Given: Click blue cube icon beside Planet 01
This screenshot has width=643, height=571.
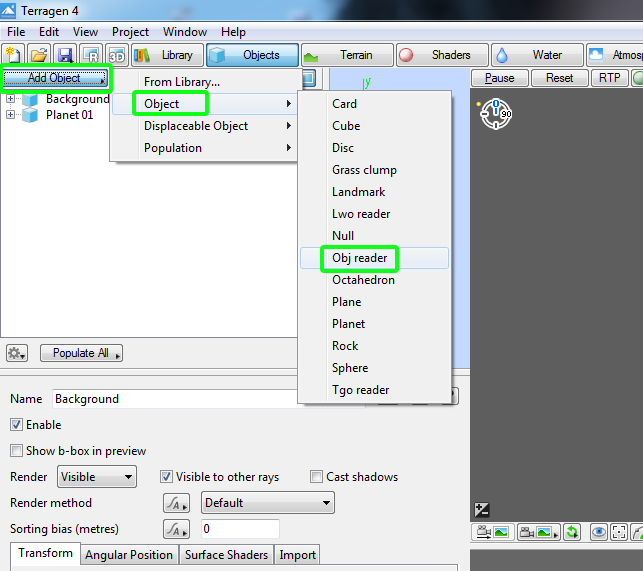Looking at the screenshot, I should point(30,115).
